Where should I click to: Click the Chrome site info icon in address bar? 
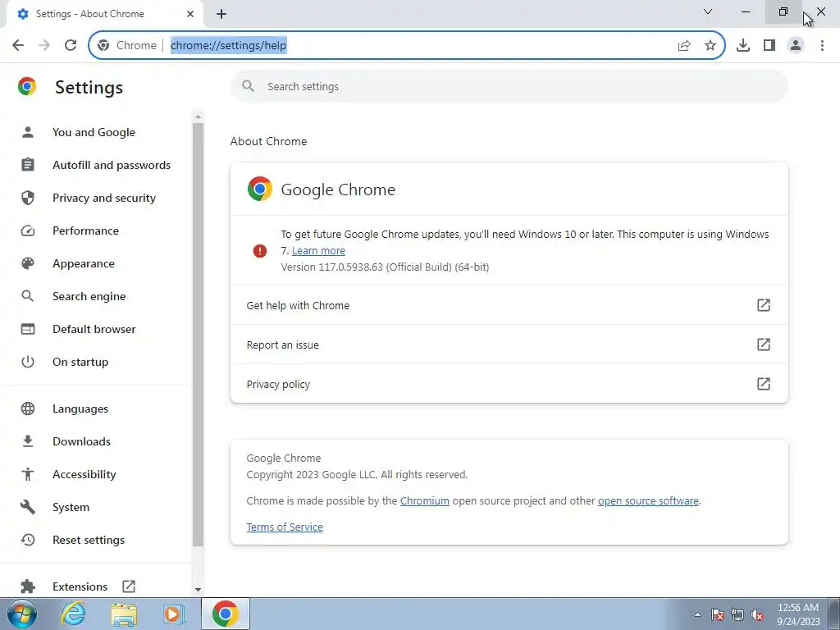tap(103, 46)
